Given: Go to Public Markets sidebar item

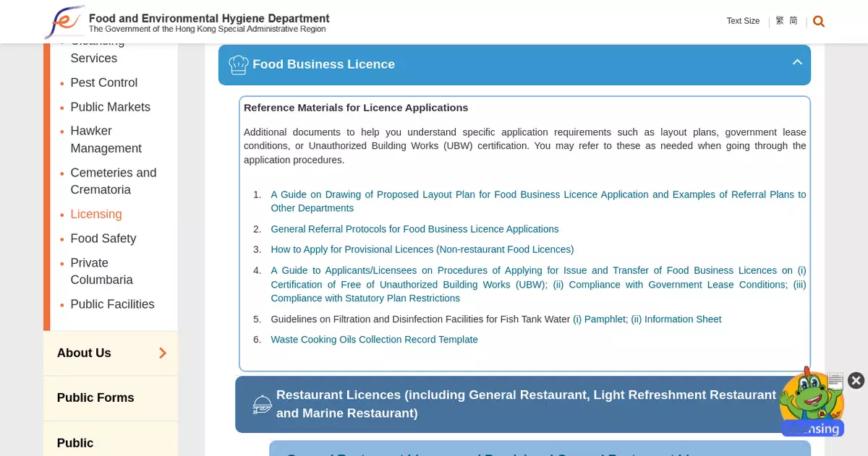Looking at the screenshot, I should 110,107.
